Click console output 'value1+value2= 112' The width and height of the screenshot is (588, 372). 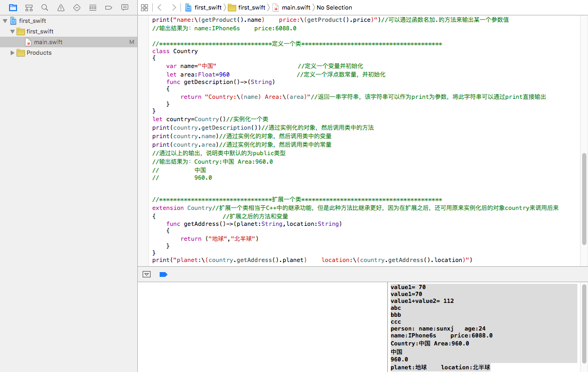click(x=422, y=301)
